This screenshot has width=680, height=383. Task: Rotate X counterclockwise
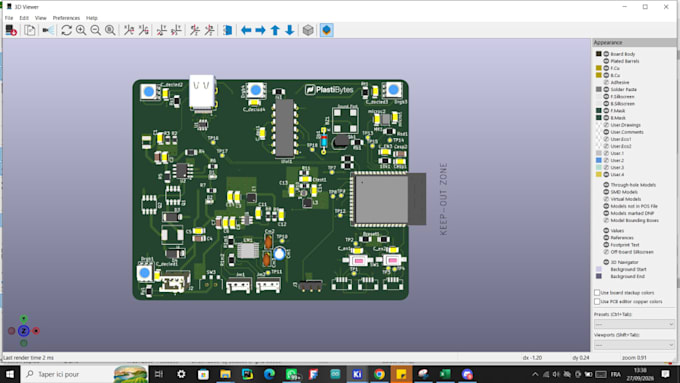143,30
